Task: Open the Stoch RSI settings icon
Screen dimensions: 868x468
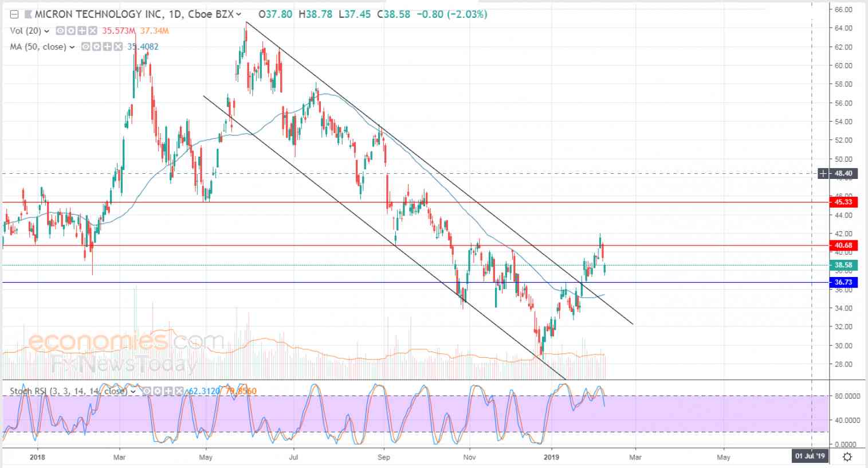Action: point(158,391)
